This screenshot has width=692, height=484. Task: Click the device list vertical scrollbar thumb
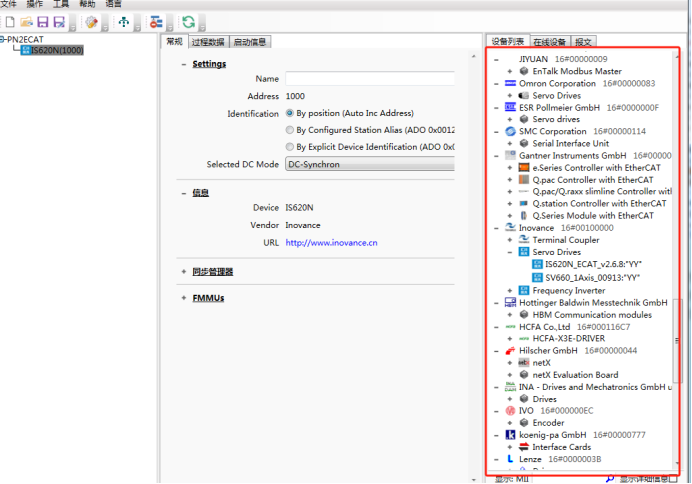pyautogui.click(x=676, y=340)
